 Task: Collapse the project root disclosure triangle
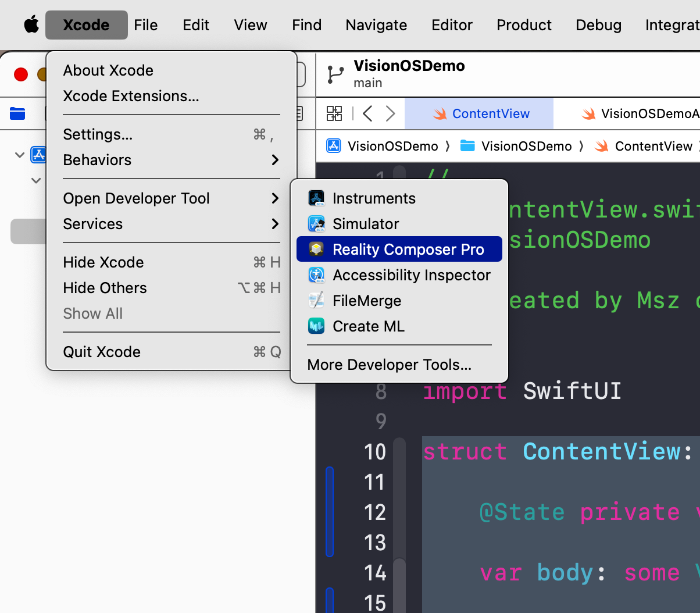click(20, 155)
